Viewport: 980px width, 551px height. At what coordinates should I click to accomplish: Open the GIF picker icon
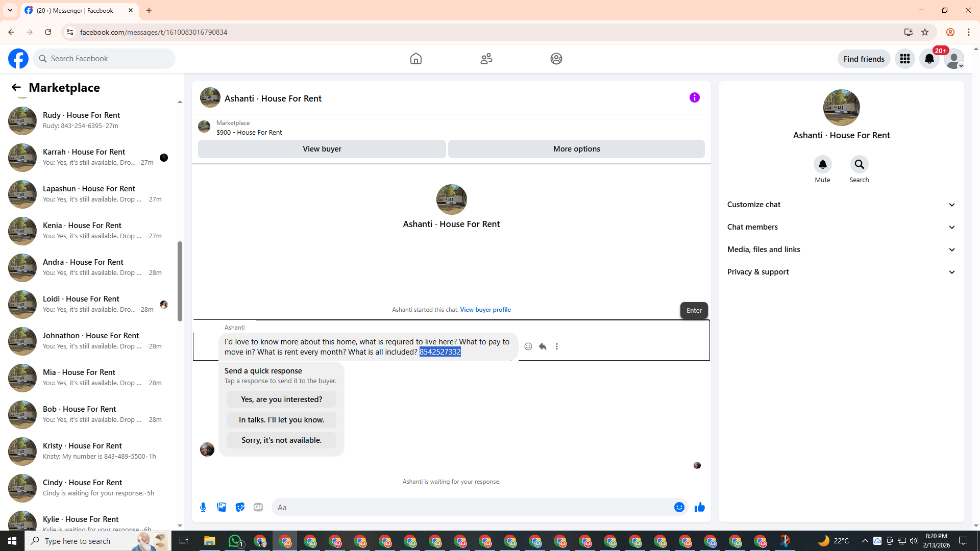coord(258,507)
